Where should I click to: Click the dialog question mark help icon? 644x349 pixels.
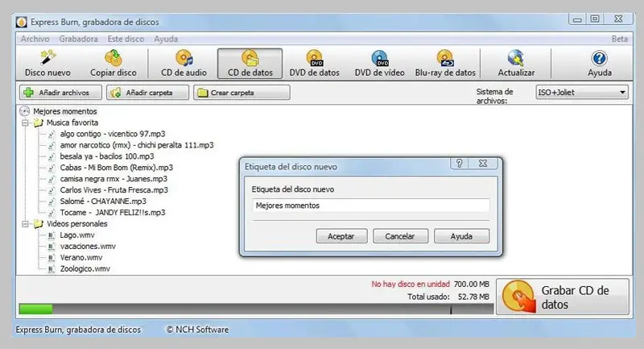click(459, 163)
